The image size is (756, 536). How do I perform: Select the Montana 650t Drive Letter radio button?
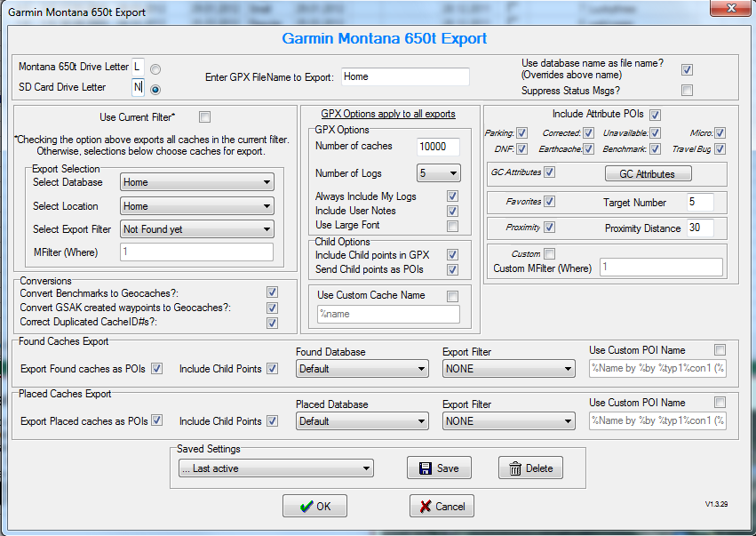[155, 69]
